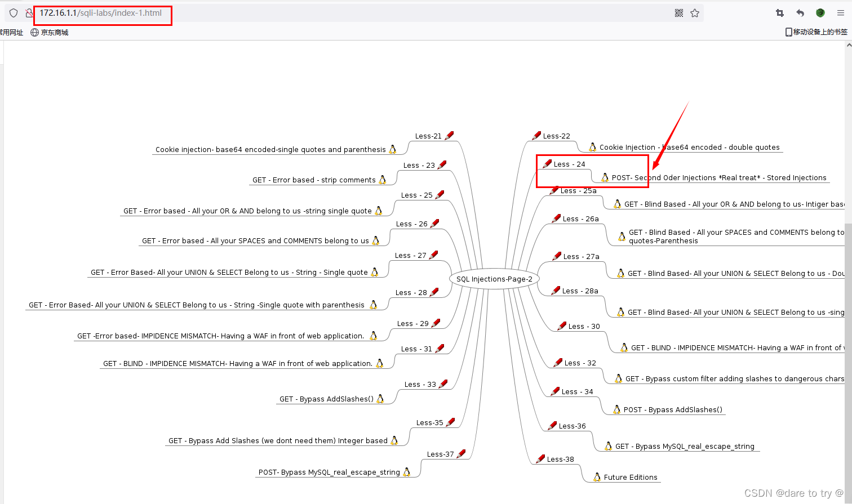Open the browser hamburger menu

point(840,13)
